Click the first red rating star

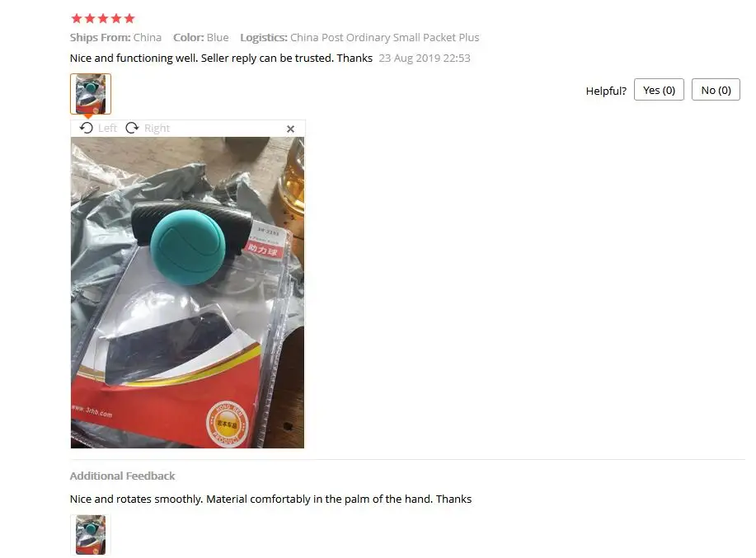pos(77,18)
